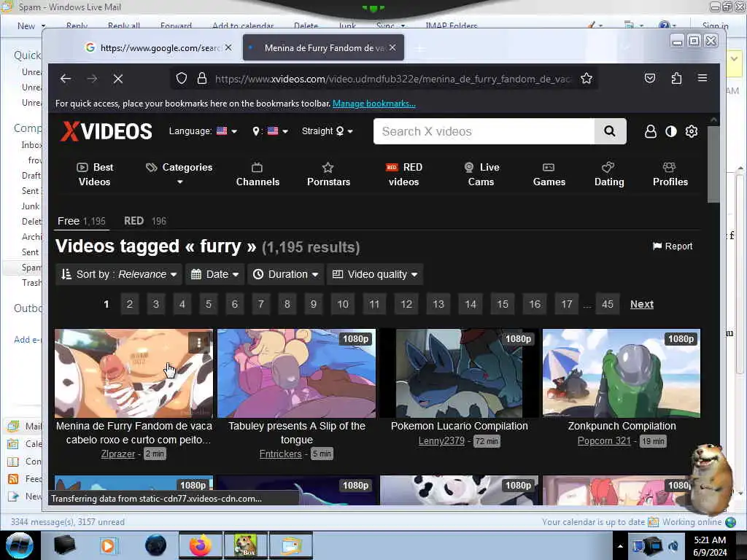Click the Windows Start orb
Screen dimensions: 747x560
[20, 545]
